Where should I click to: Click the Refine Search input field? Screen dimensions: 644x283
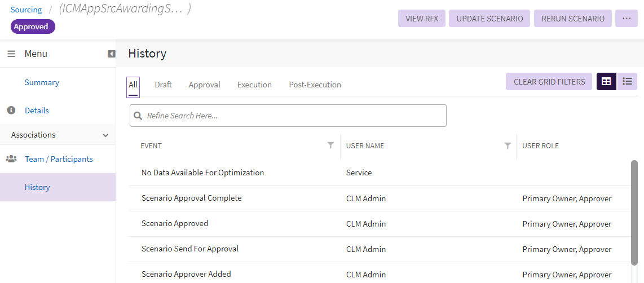pos(293,116)
